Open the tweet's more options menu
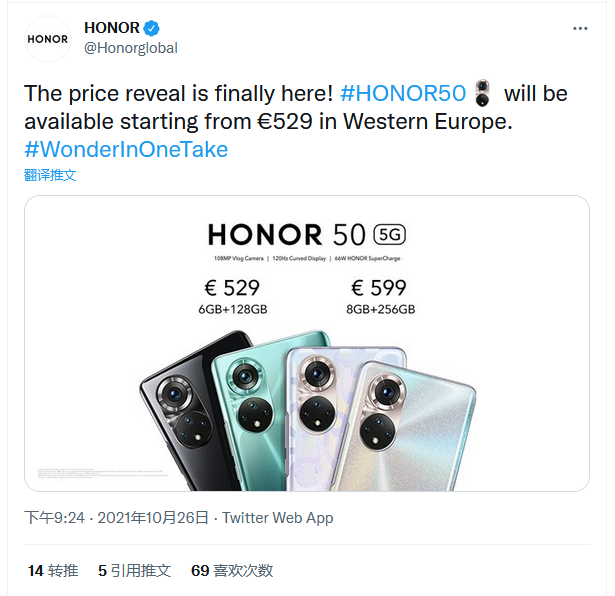The width and height of the screenshot is (615, 596). pyautogui.click(x=580, y=28)
